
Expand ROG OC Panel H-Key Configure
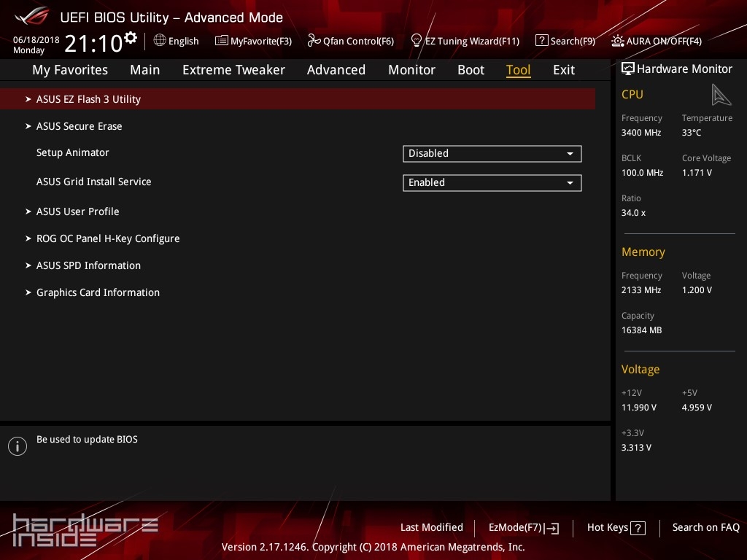108,238
